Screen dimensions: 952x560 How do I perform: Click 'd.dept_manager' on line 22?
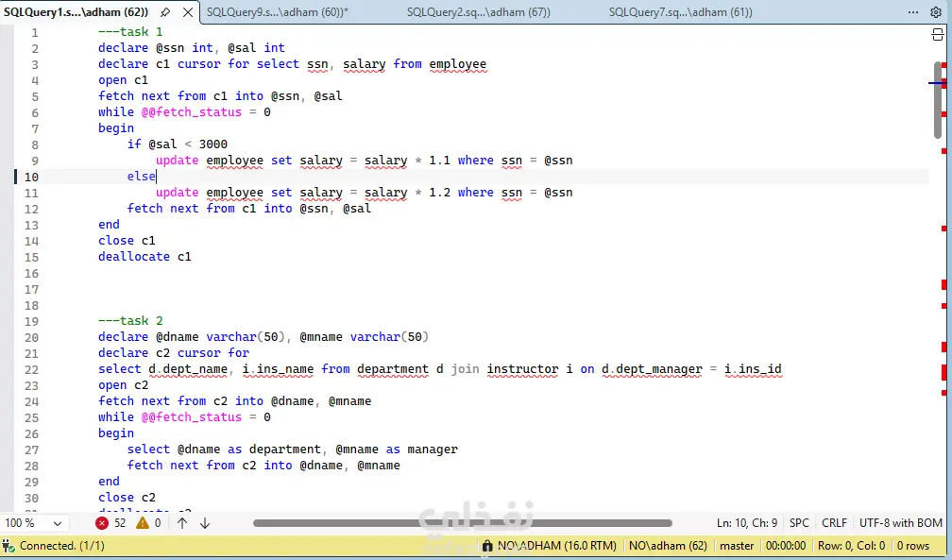(x=652, y=369)
